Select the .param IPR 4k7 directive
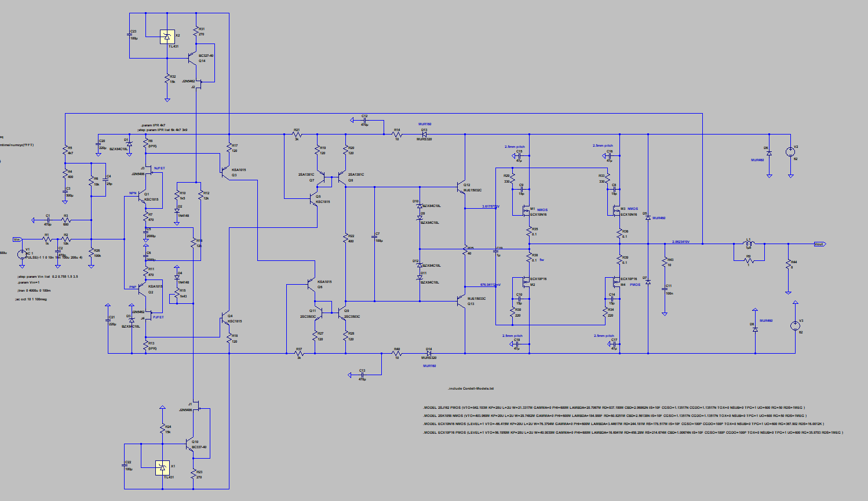 (x=154, y=125)
